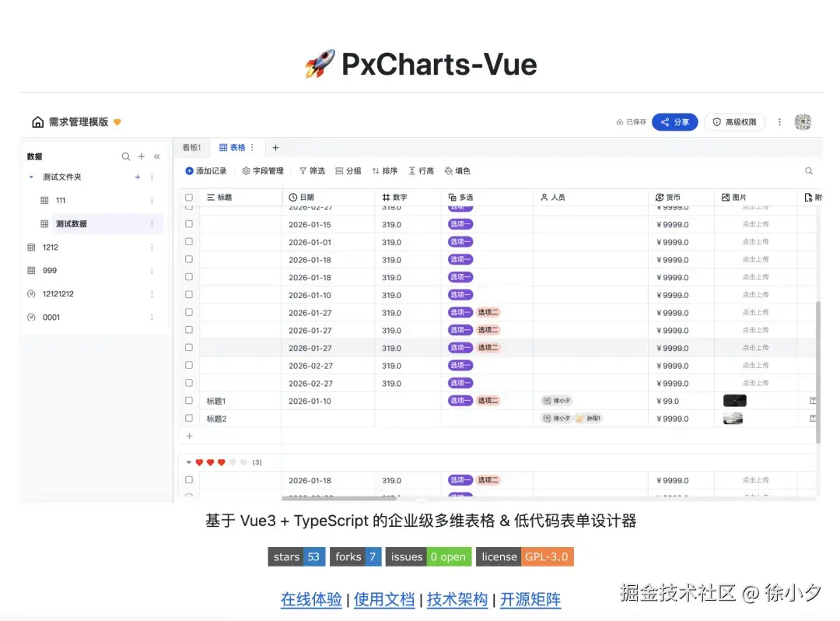Open more options for 测试文件夹

tap(152, 177)
